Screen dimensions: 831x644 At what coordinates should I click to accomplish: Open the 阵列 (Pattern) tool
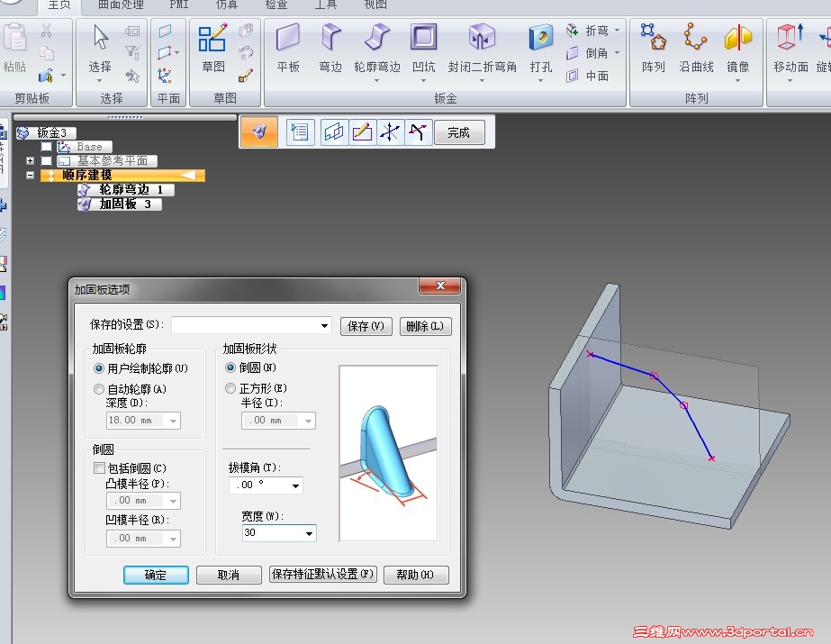pyautogui.click(x=653, y=48)
